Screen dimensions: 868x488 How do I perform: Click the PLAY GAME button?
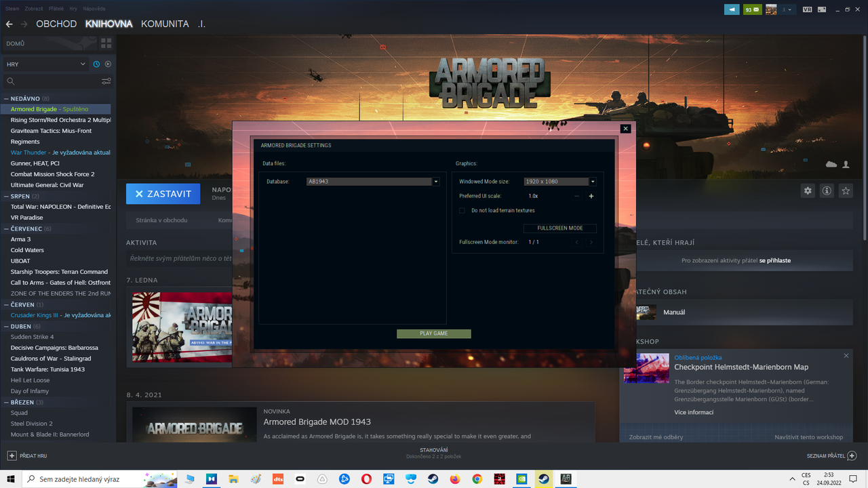[x=434, y=333]
